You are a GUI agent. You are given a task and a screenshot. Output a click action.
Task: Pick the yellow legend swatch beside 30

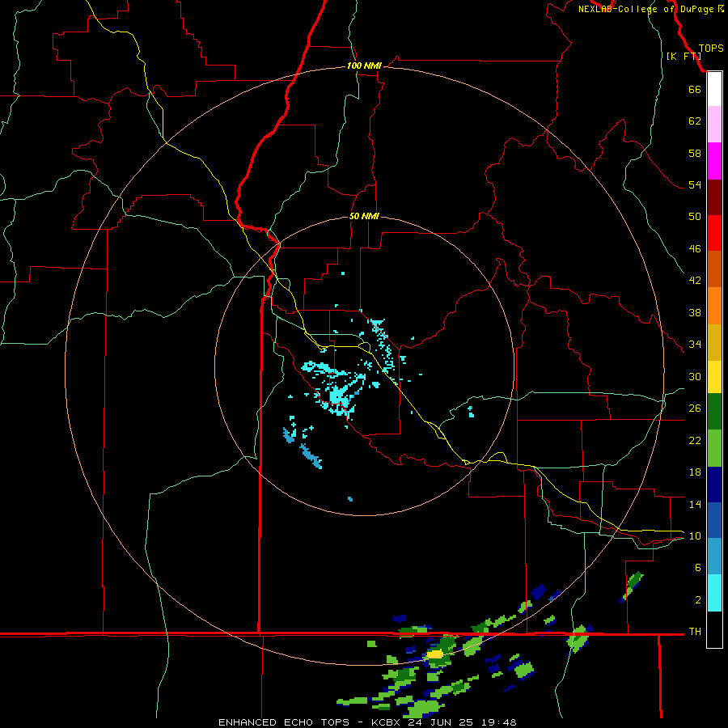[714, 377]
